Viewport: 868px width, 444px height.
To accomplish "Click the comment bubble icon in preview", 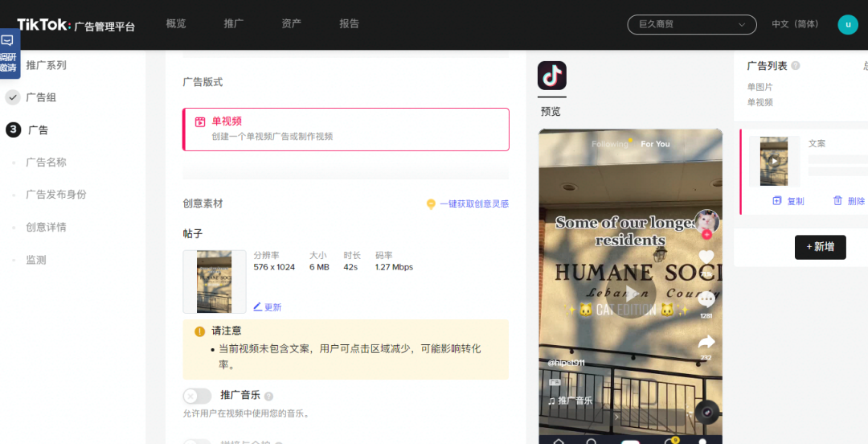I will point(706,300).
